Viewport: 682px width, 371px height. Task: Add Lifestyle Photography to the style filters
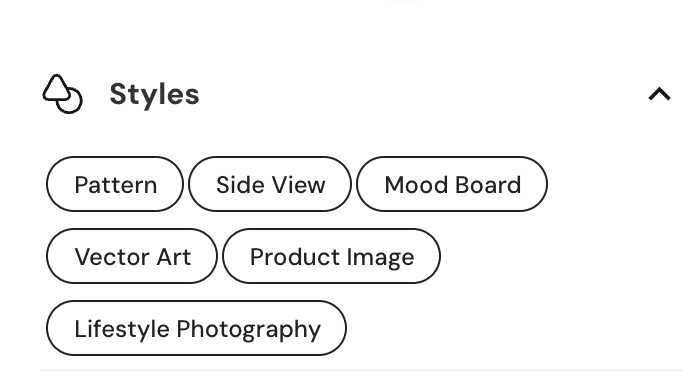197,328
